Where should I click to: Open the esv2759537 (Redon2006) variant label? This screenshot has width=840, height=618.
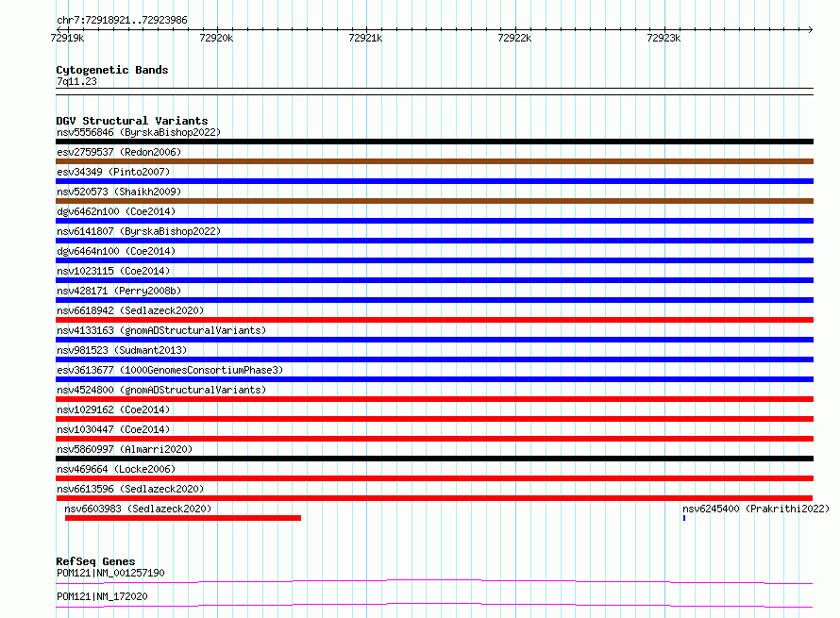click(119, 152)
